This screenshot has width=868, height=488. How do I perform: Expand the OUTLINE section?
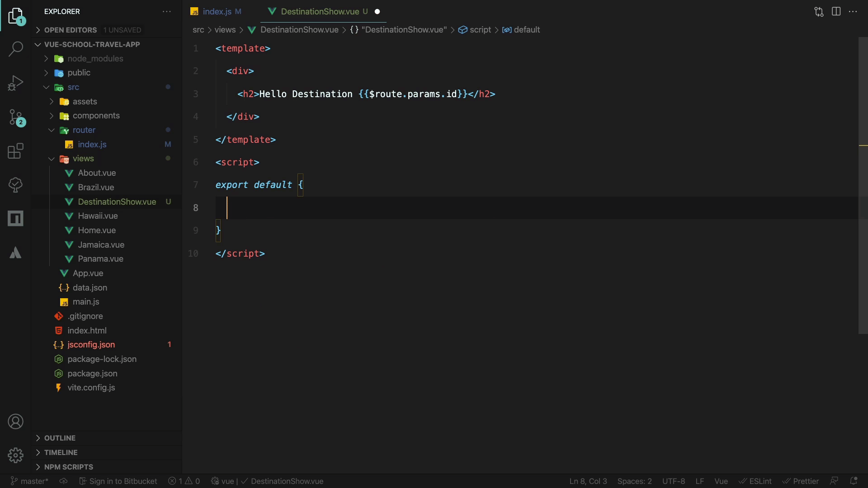[x=60, y=438]
